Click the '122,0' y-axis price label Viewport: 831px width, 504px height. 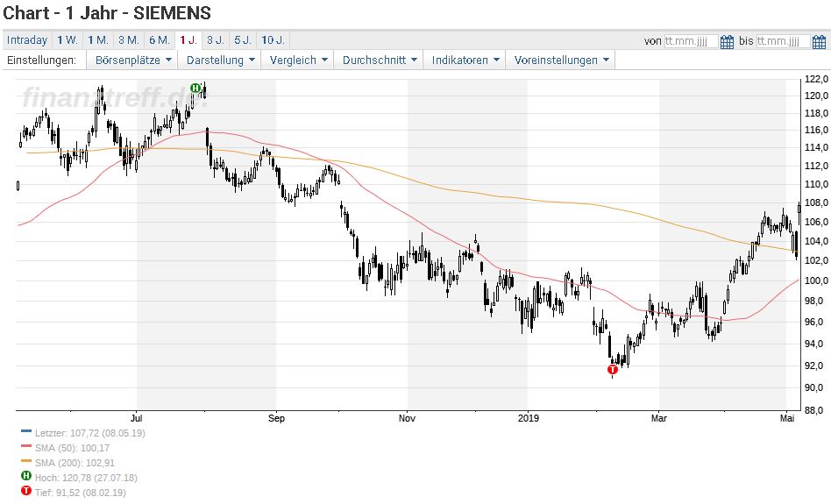coord(816,79)
